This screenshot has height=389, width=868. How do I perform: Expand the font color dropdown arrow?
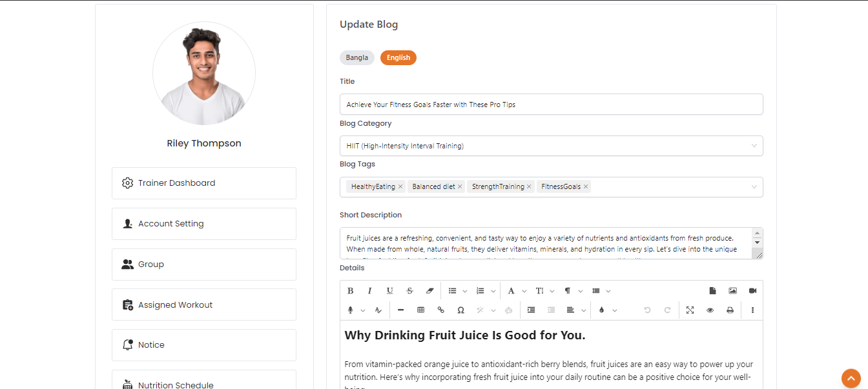click(x=524, y=292)
